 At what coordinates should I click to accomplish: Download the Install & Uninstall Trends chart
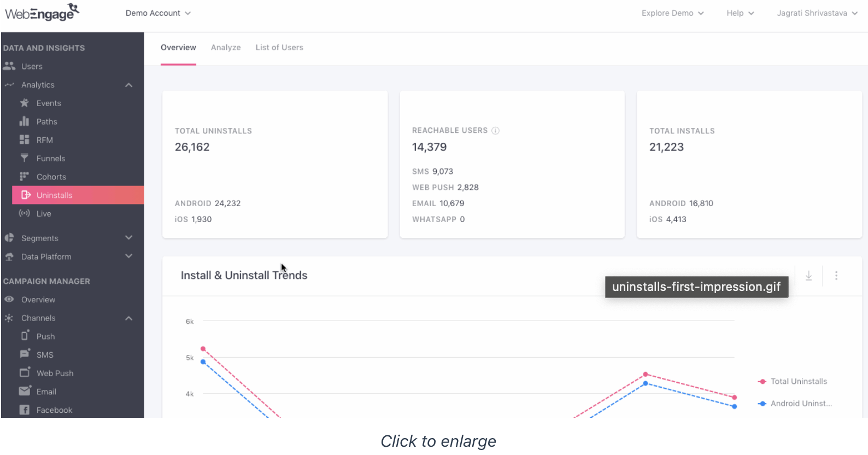pyautogui.click(x=808, y=276)
